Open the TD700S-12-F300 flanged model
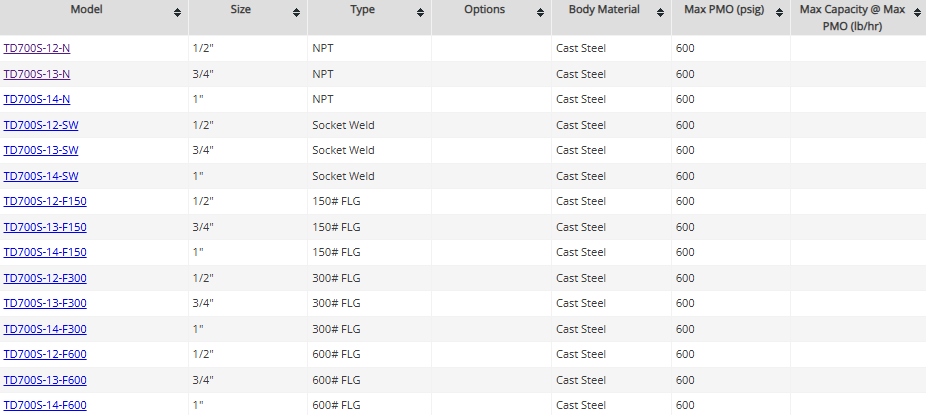The width and height of the screenshot is (926, 415). pyautogui.click(x=45, y=278)
